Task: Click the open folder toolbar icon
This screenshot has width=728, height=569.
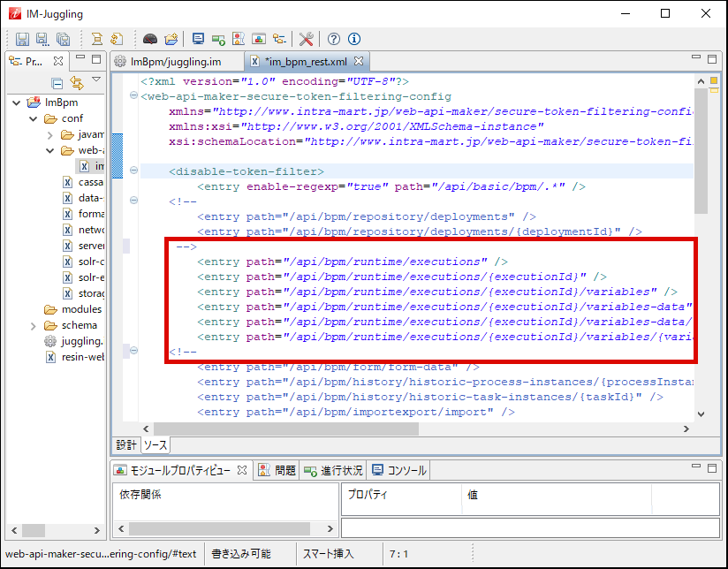Action: pyautogui.click(x=171, y=39)
